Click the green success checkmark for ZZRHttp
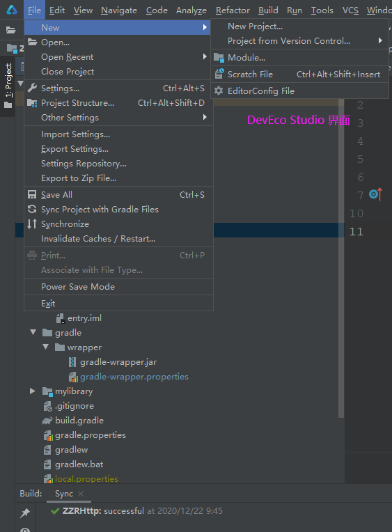This screenshot has width=392, height=532. [x=54, y=511]
